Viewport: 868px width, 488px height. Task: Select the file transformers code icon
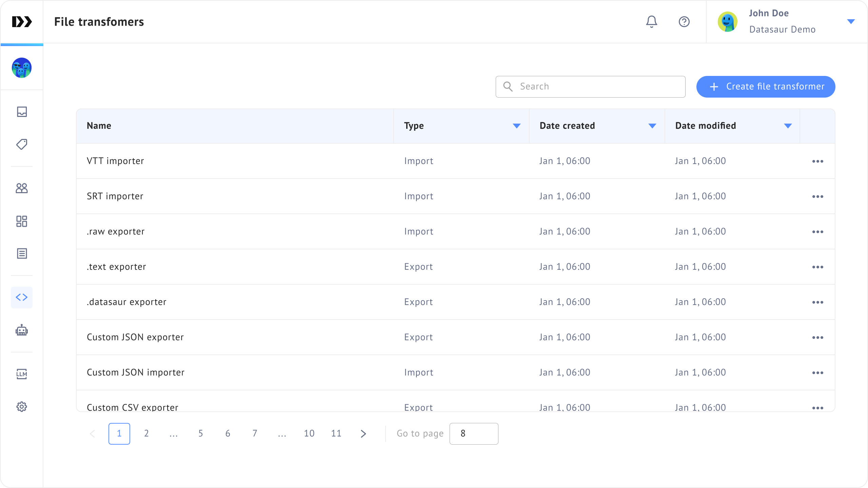[22, 297]
